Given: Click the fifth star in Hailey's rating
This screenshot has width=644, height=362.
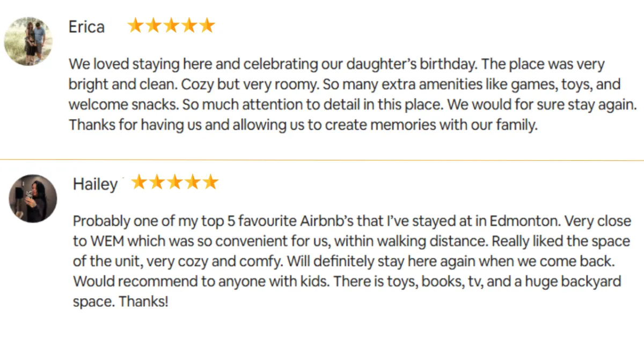Looking at the screenshot, I should 210,182.
